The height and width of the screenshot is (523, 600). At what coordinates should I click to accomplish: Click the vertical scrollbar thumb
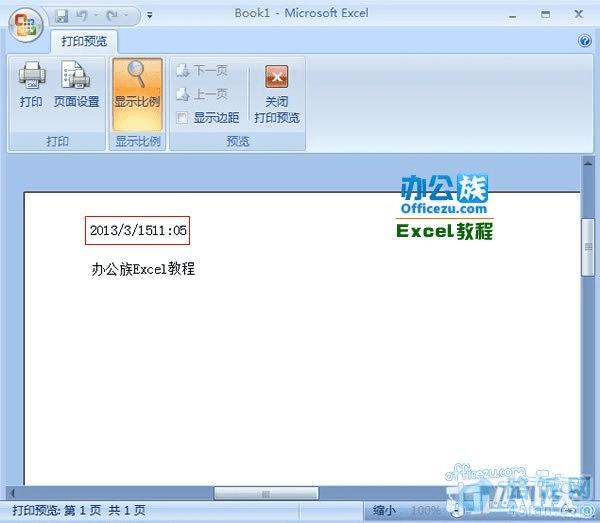click(588, 247)
